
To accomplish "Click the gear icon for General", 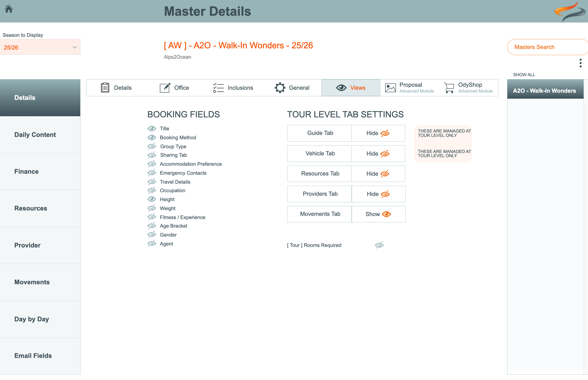I will click(x=280, y=88).
